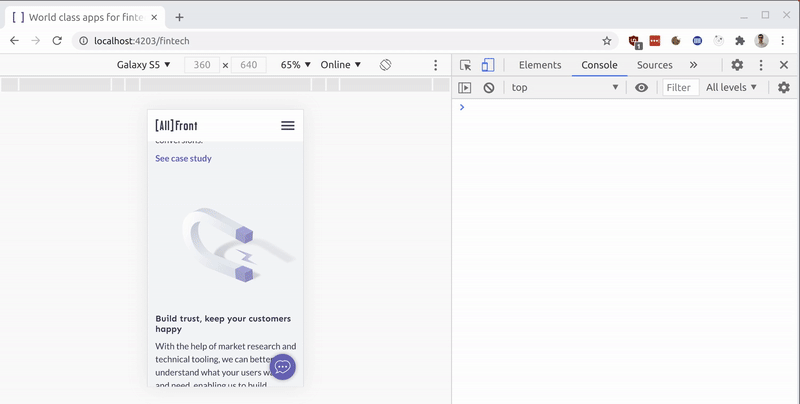
Task: Open DevTools settings gear
Action: click(737, 65)
